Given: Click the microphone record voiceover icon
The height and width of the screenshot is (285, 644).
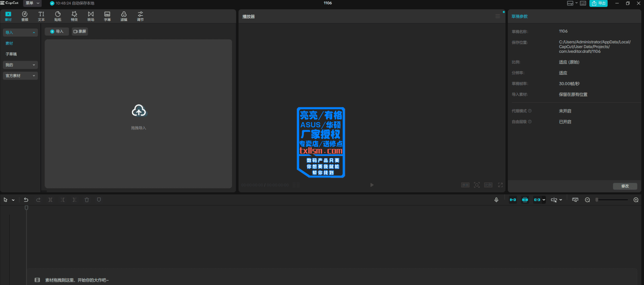Looking at the screenshot, I should (496, 200).
